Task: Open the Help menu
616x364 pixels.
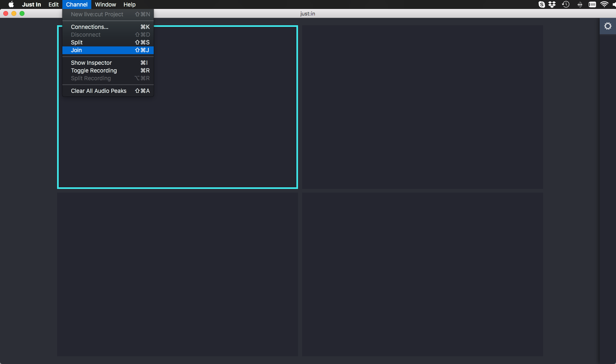Action: [x=130, y=4]
